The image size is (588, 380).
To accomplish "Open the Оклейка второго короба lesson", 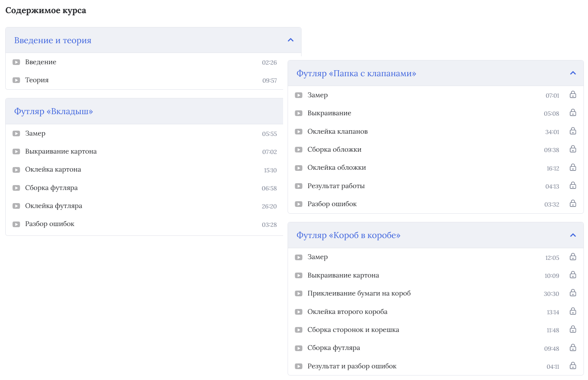I will click(347, 312).
